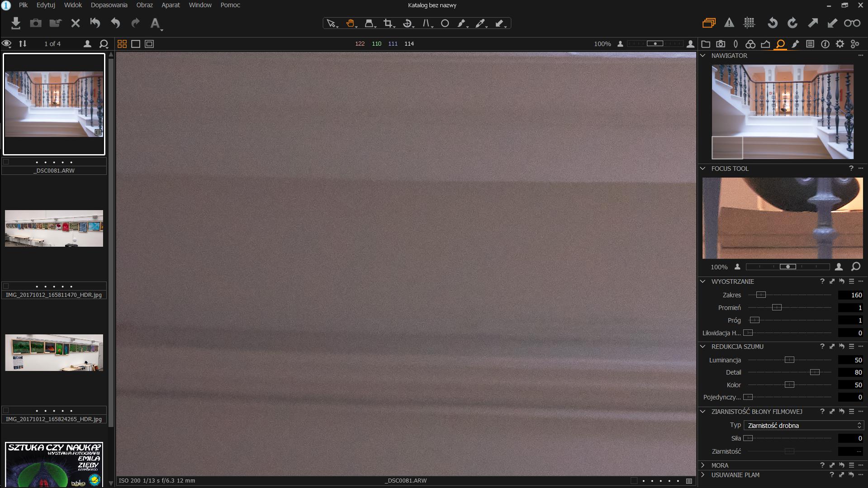The width and height of the screenshot is (868, 488).
Task: Adjust the Luminancja noise slider
Action: point(789,360)
